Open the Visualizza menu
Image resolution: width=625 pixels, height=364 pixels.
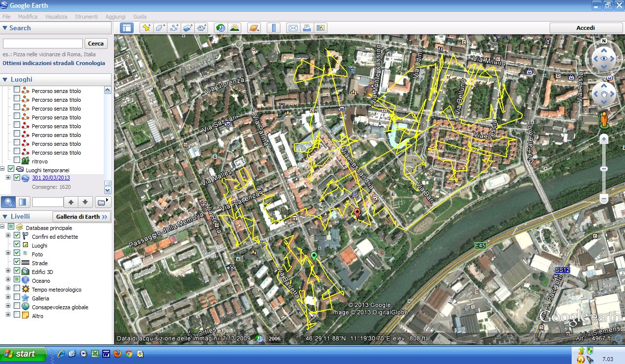[x=56, y=17]
